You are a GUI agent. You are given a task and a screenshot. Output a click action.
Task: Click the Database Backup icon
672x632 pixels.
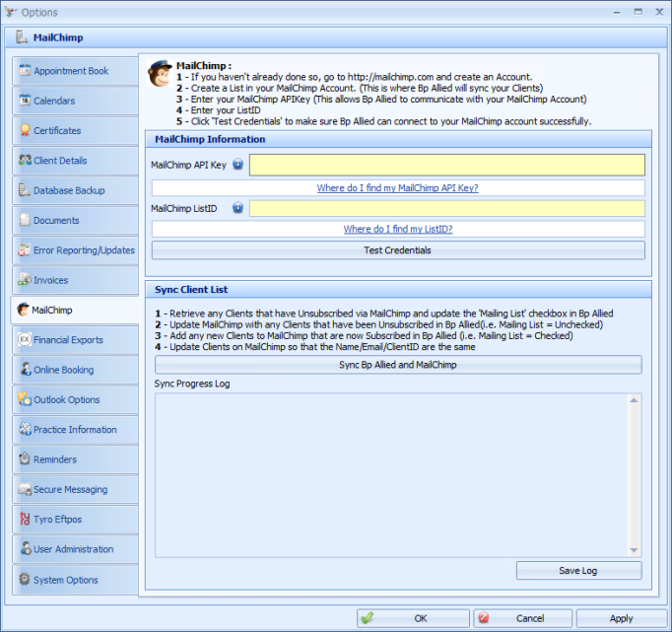(24, 189)
